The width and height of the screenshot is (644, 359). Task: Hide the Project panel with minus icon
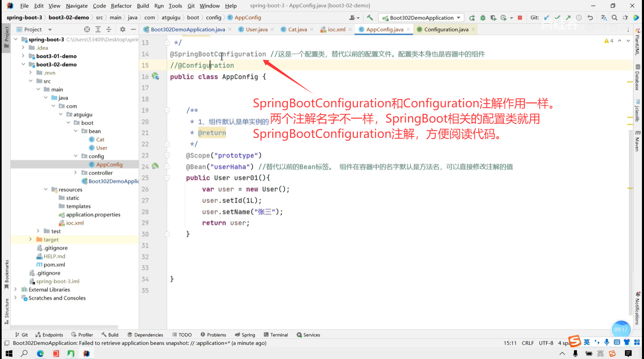(x=133, y=29)
